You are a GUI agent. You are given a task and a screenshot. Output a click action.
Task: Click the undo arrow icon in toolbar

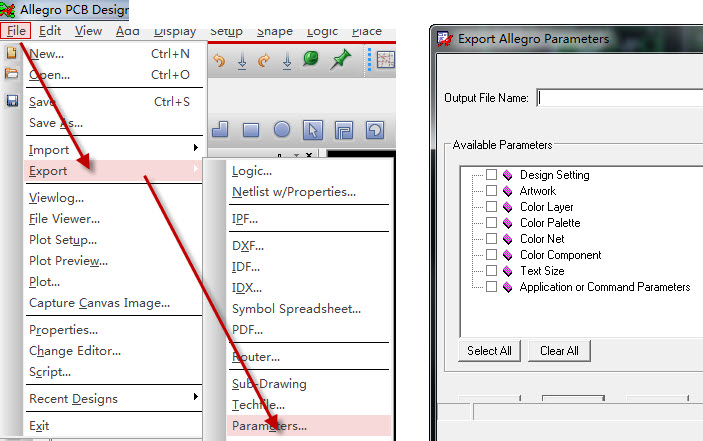(x=219, y=60)
